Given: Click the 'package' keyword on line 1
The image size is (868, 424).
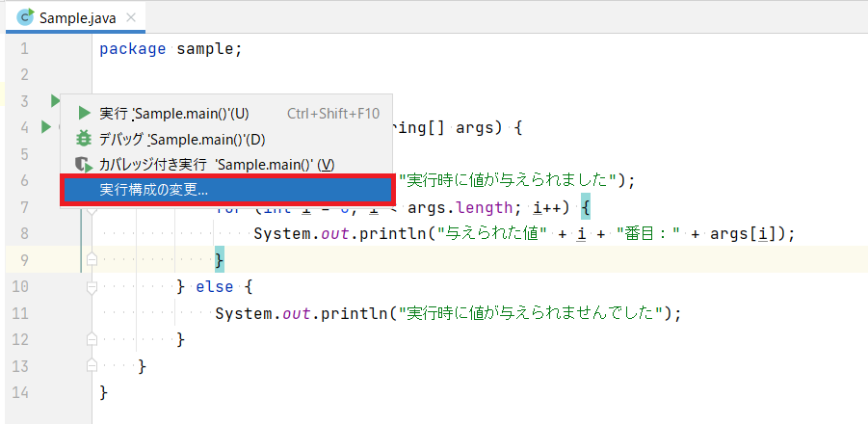Looking at the screenshot, I should [x=133, y=49].
